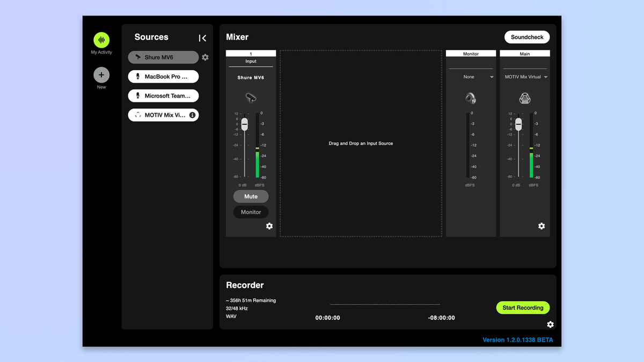Click the headphones icon in the Monitor strip

(x=471, y=99)
